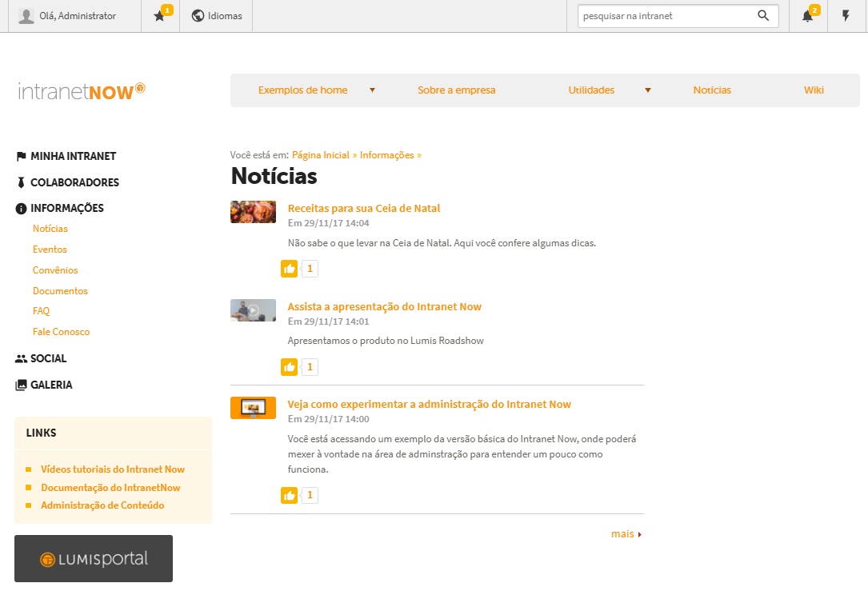868x591 pixels.
Task: Open the notifications bell icon
Action: pos(808,16)
